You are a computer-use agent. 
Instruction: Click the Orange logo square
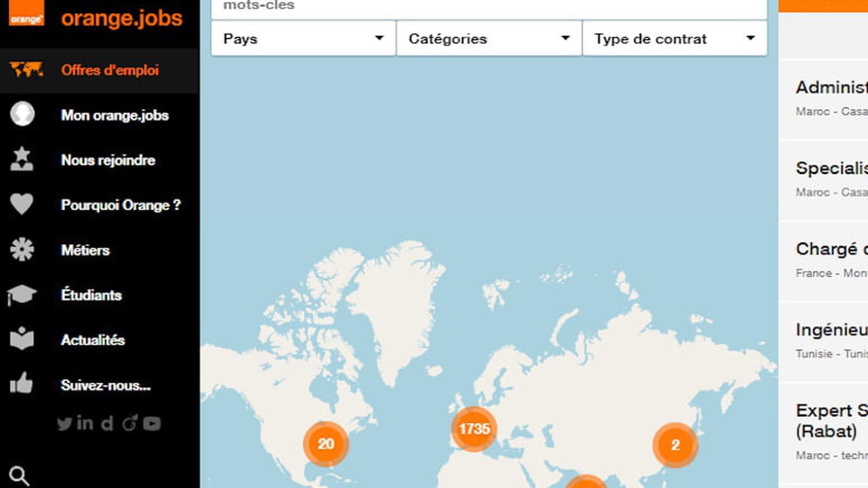[x=26, y=13]
